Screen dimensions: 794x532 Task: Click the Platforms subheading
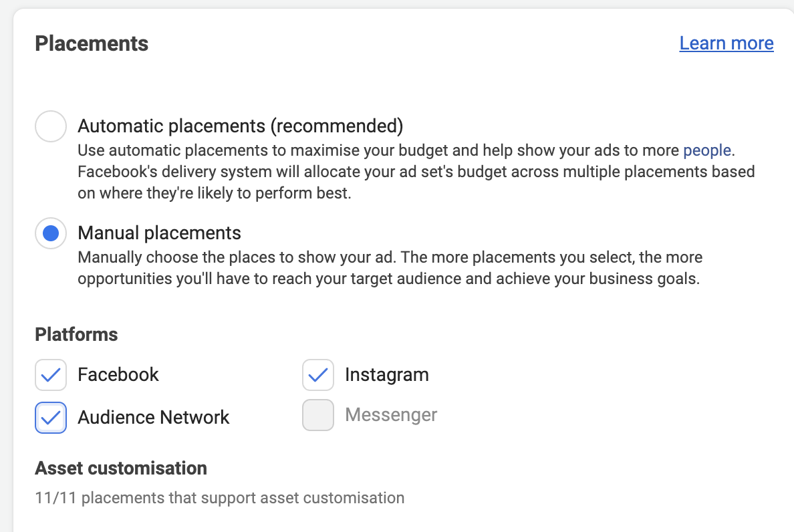pos(76,334)
